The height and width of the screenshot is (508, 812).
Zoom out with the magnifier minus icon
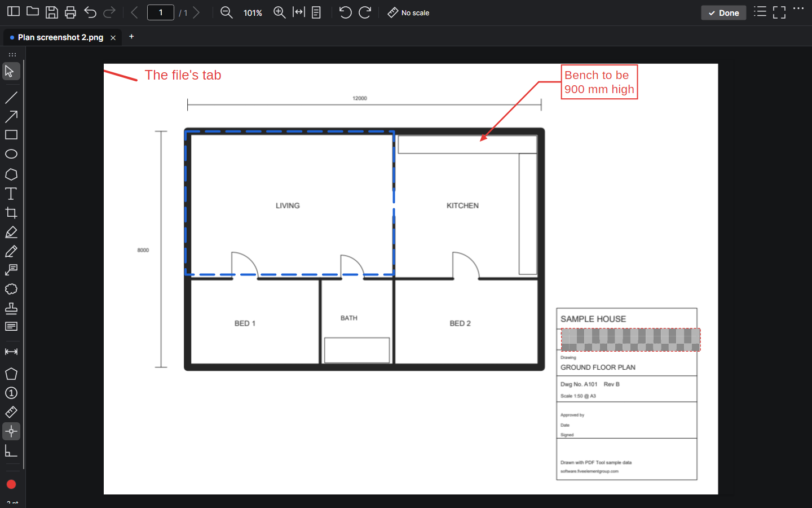[227, 12]
